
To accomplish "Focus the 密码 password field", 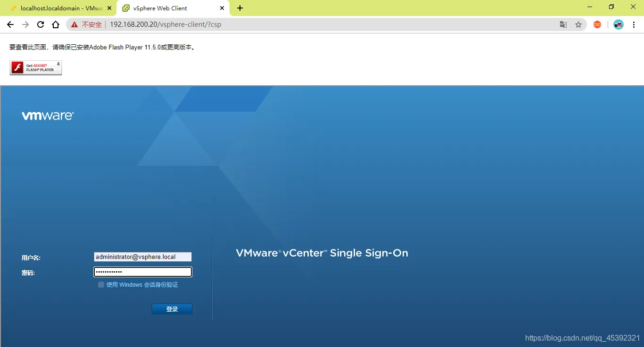I will click(143, 272).
